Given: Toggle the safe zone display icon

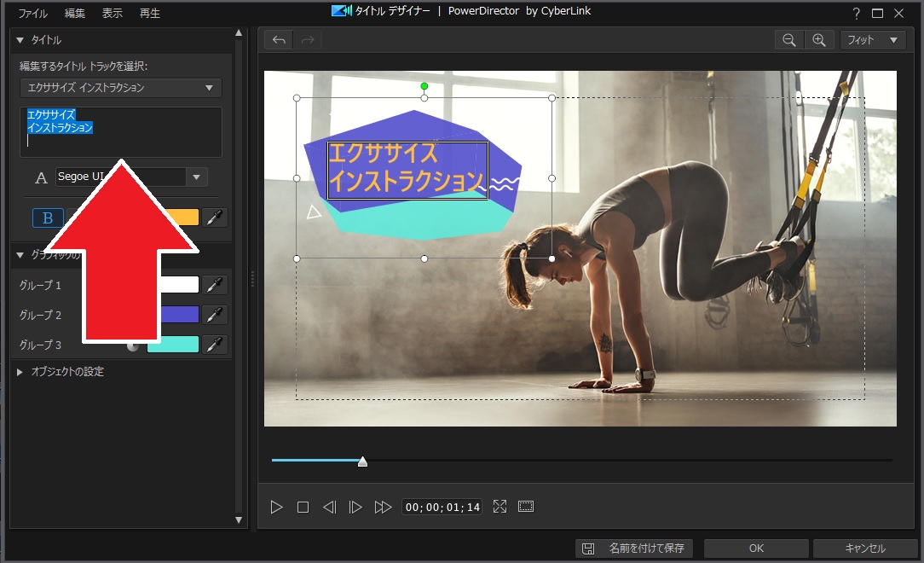Looking at the screenshot, I should [526, 507].
